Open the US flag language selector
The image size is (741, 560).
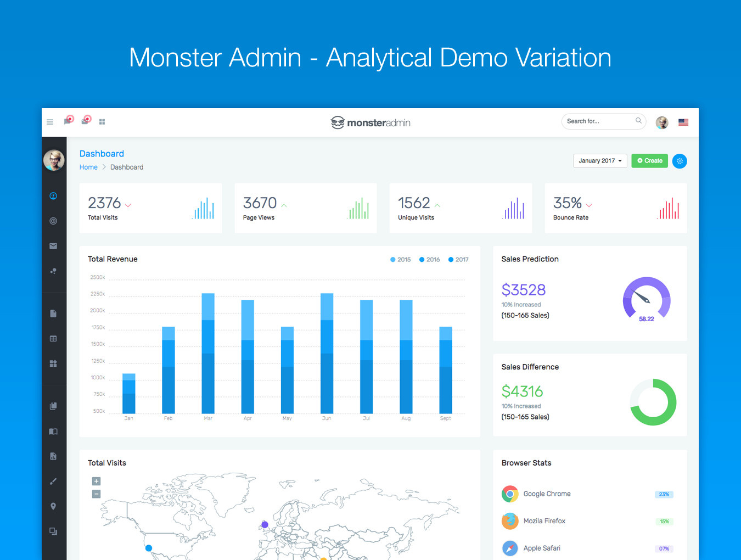pos(683,122)
